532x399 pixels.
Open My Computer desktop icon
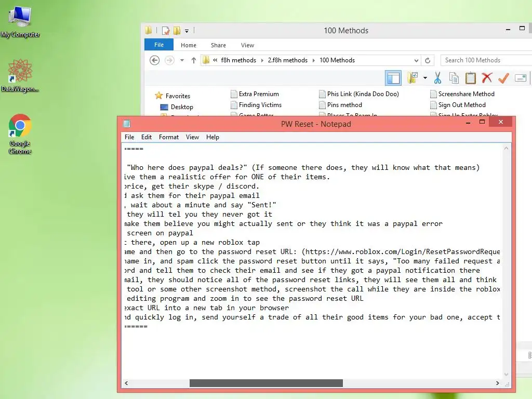click(20, 22)
